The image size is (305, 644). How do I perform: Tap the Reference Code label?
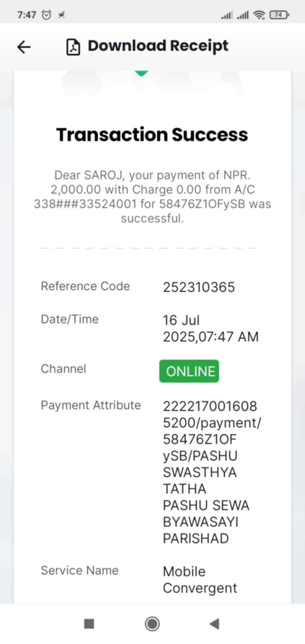(85, 286)
